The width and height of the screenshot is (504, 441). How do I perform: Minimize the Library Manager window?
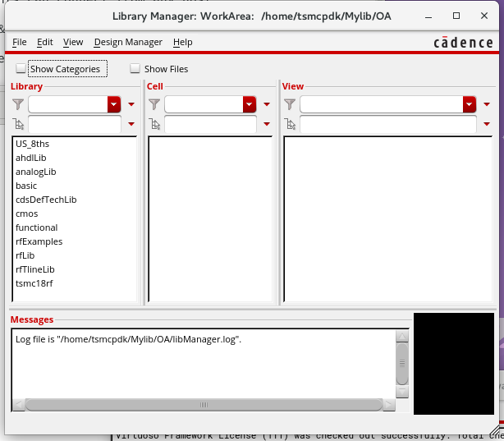(428, 16)
